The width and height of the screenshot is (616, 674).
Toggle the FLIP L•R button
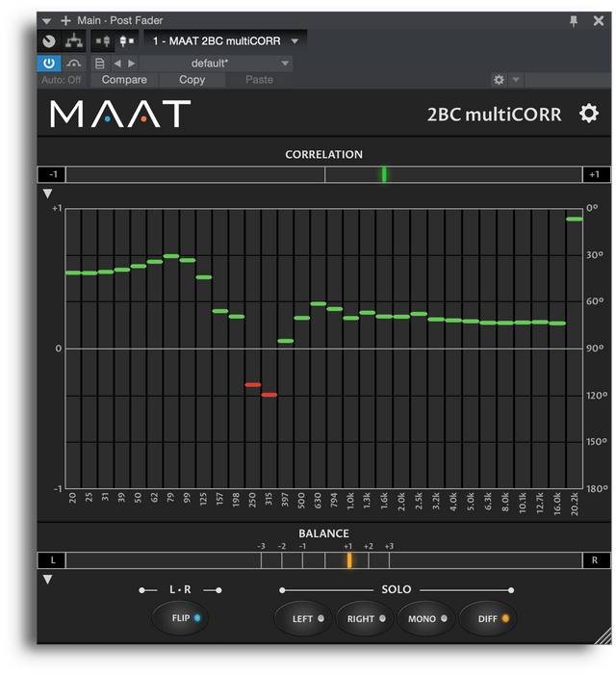pos(180,618)
